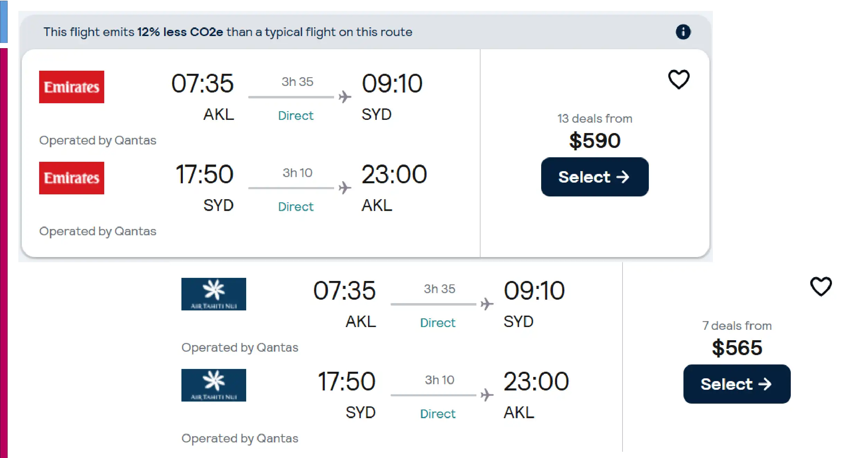Click plane icon on Air Tahiti 3h 10 leg

click(487, 395)
